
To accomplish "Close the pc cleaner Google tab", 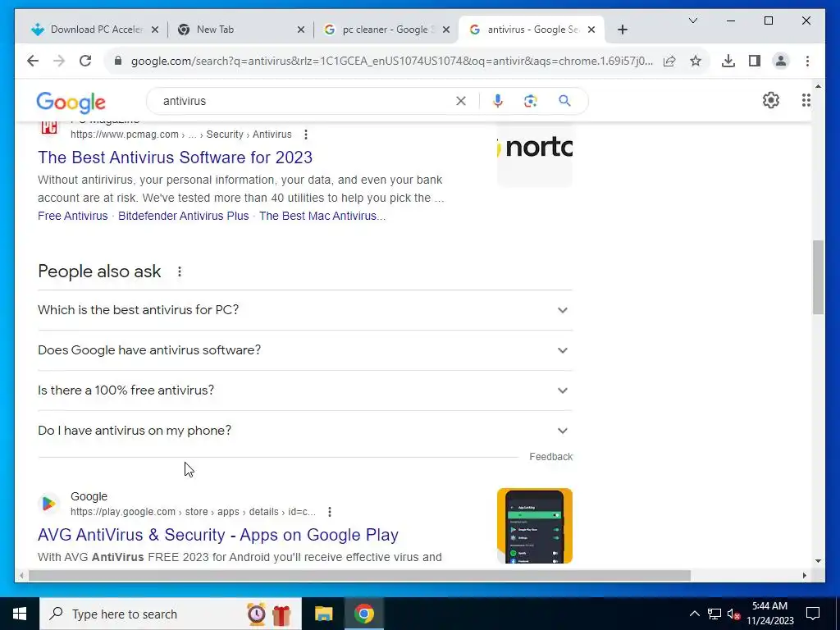I will pos(446,30).
